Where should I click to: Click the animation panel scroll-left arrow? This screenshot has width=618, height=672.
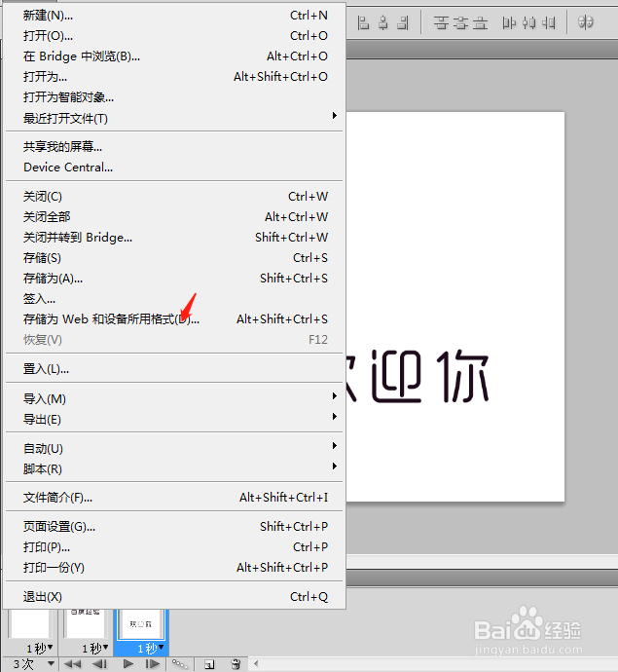[256, 664]
